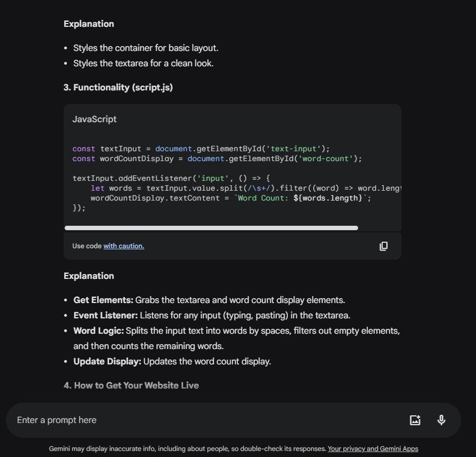Click the "Word Logic:" bold label

(98, 330)
